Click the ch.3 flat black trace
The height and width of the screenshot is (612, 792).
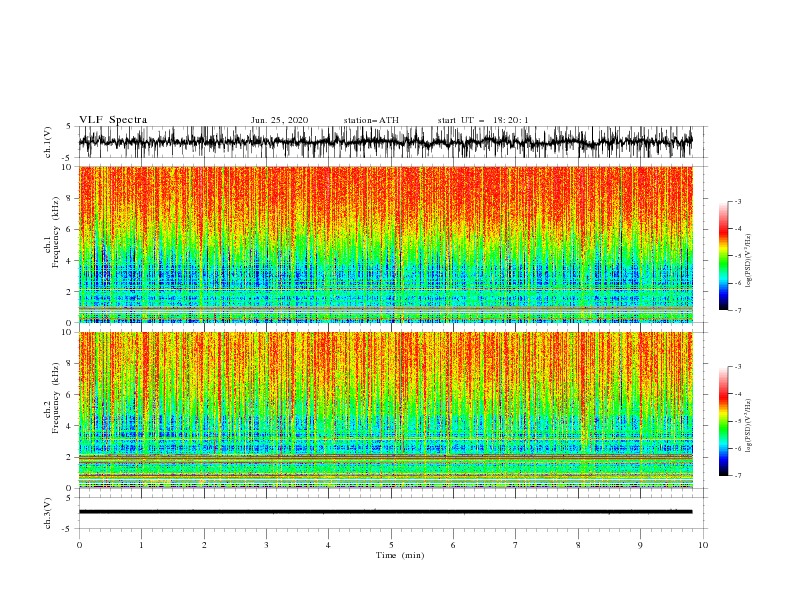click(385, 512)
